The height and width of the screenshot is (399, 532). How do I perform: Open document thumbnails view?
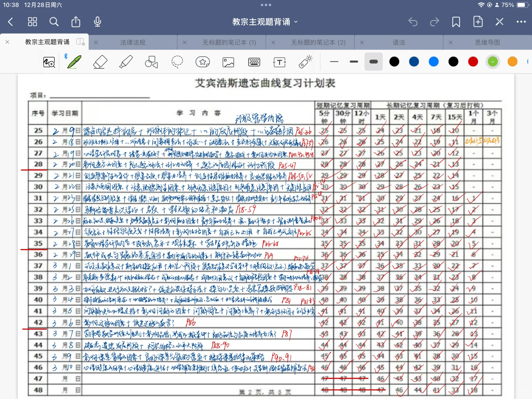coord(32,21)
